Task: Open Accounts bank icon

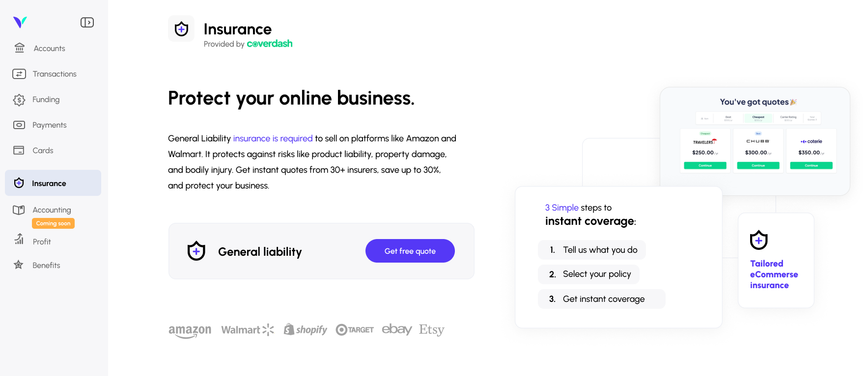Action: 20,48
